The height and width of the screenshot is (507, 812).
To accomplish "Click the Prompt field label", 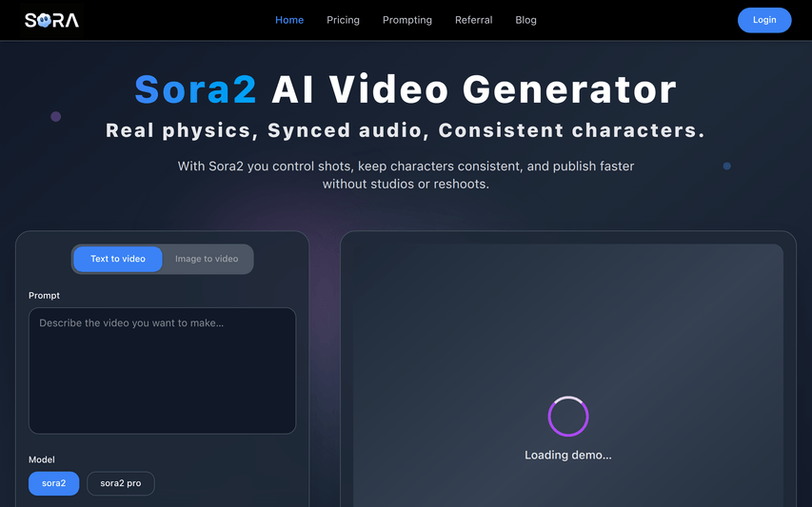I will (44, 296).
